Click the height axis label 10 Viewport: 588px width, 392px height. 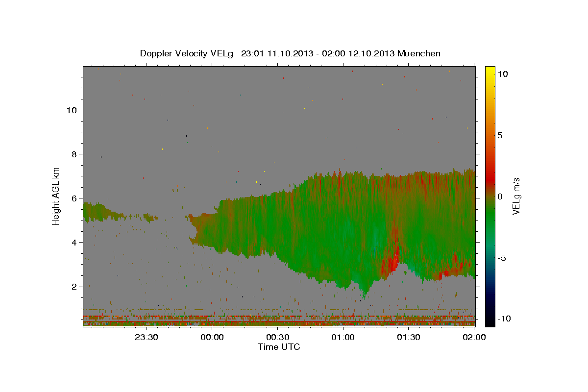click(72, 110)
